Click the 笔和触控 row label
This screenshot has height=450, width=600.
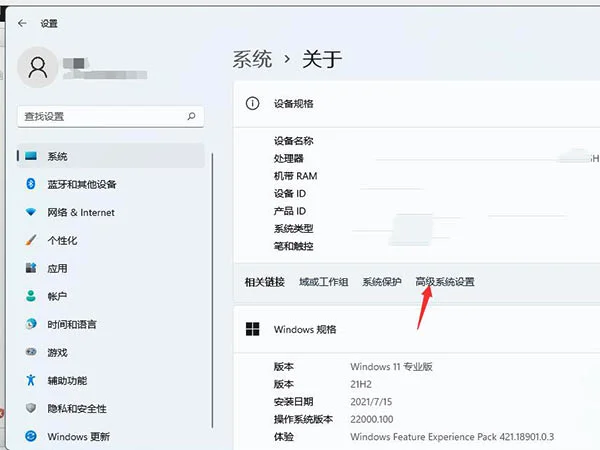pos(293,246)
